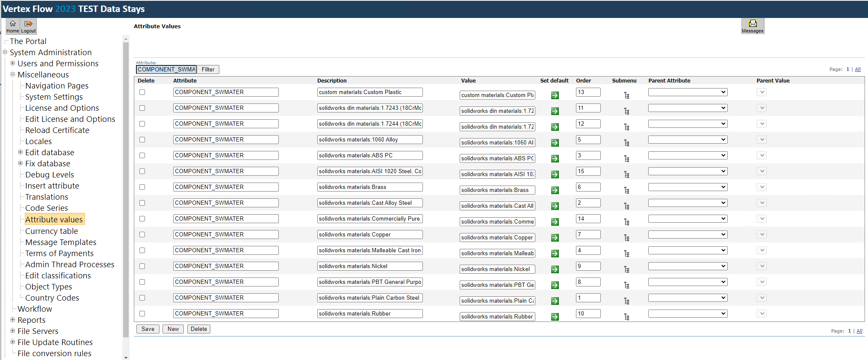Viewport: 868px width, 360px height.
Task: Open Parent Attribute dropdown for 1060 Alloy row
Action: click(687, 140)
